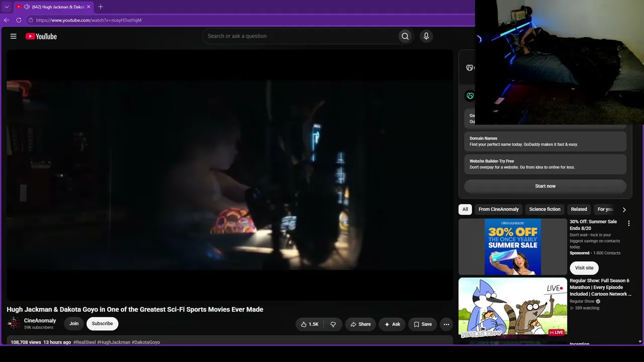Click the '59K subscribers' text
The width and height of the screenshot is (644, 362).
click(39, 328)
